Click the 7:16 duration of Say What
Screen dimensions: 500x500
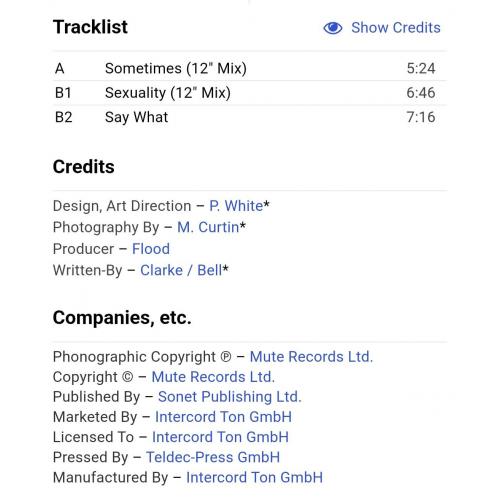(x=421, y=117)
